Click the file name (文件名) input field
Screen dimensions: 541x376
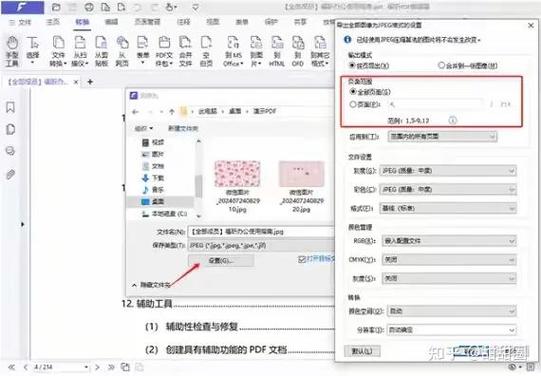point(261,231)
